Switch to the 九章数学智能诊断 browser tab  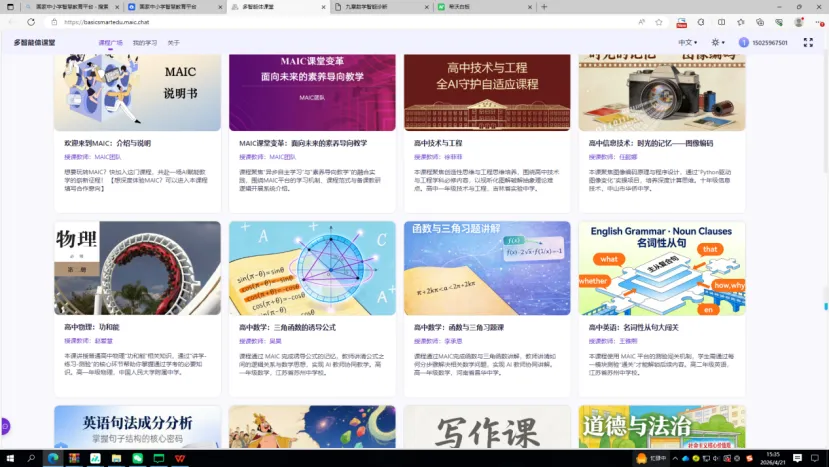pos(381,7)
